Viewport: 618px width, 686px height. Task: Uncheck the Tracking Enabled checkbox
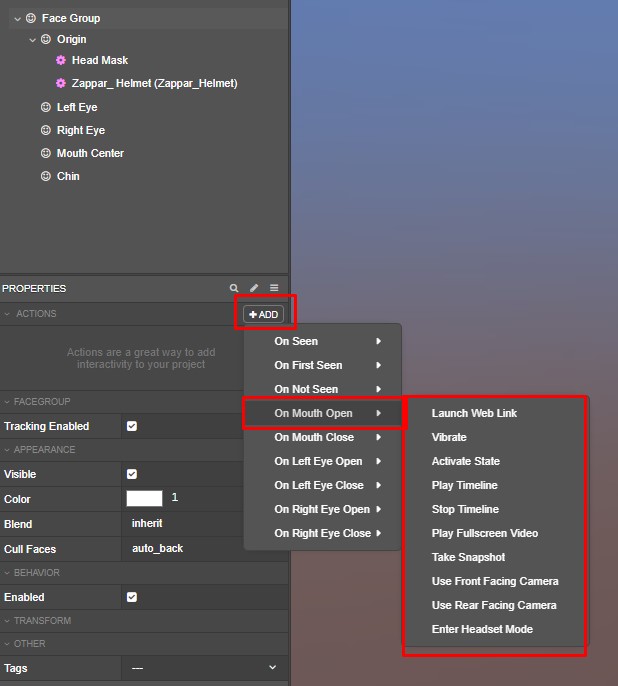(132, 426)
